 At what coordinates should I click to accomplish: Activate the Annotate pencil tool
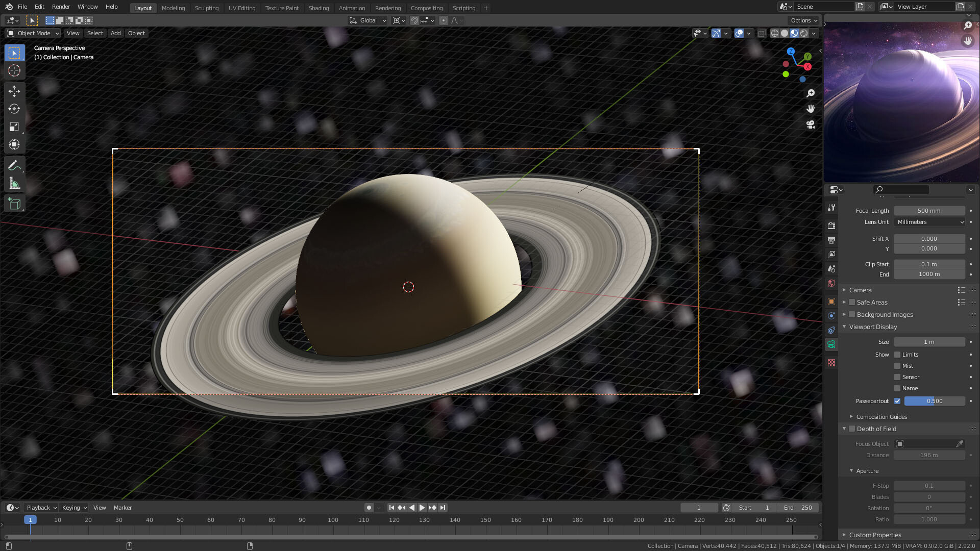coord(14,165)
